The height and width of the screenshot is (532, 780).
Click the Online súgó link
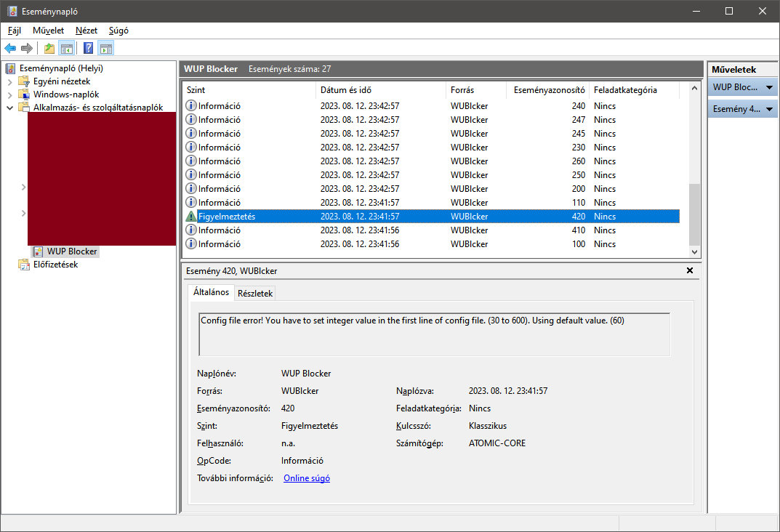pyautogui.click(x=306, y=477)
